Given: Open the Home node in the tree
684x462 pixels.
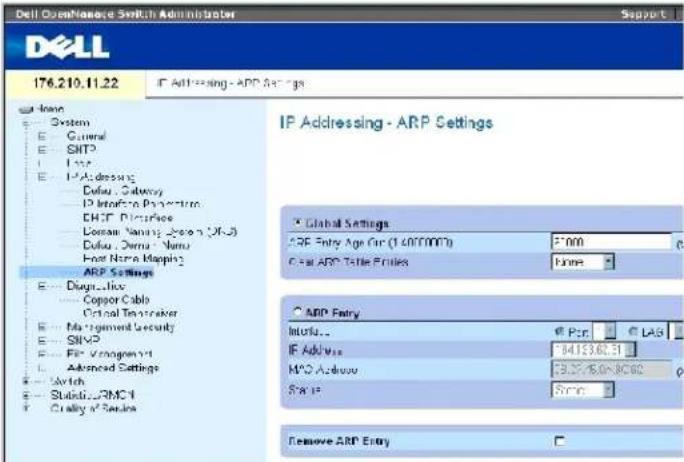Looking at the screenshot, I should tap(50, 109).
